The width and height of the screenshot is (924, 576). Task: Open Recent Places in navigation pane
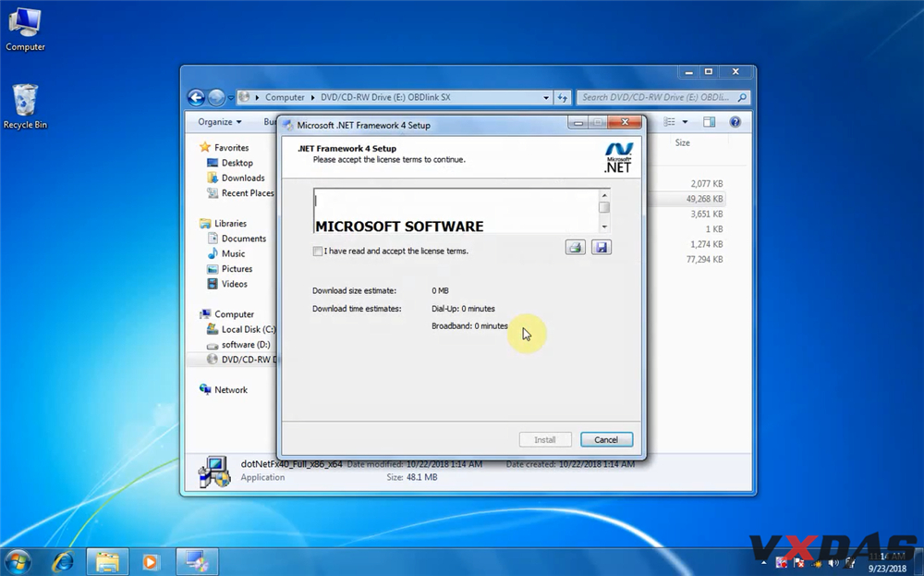click(x=240, y=193)
